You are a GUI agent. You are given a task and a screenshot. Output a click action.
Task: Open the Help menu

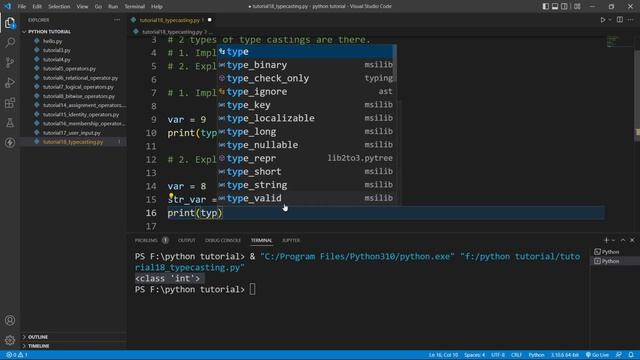tap(157, 7)
